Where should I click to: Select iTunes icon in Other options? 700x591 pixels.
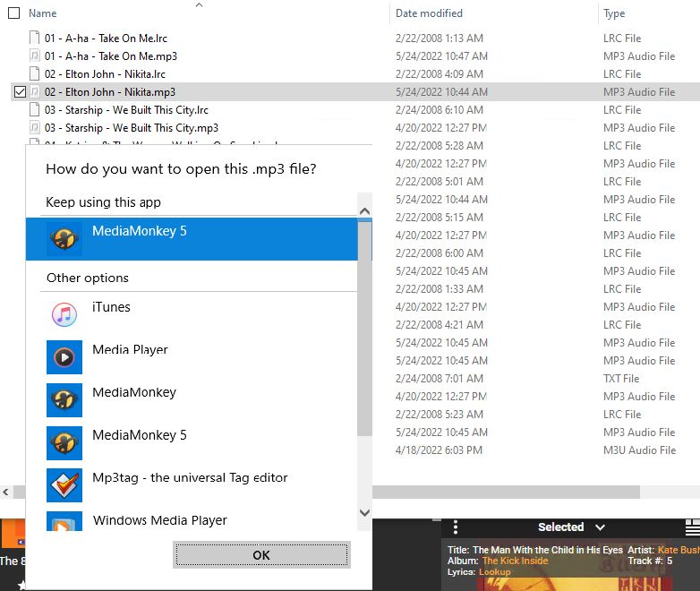(64, 314)
